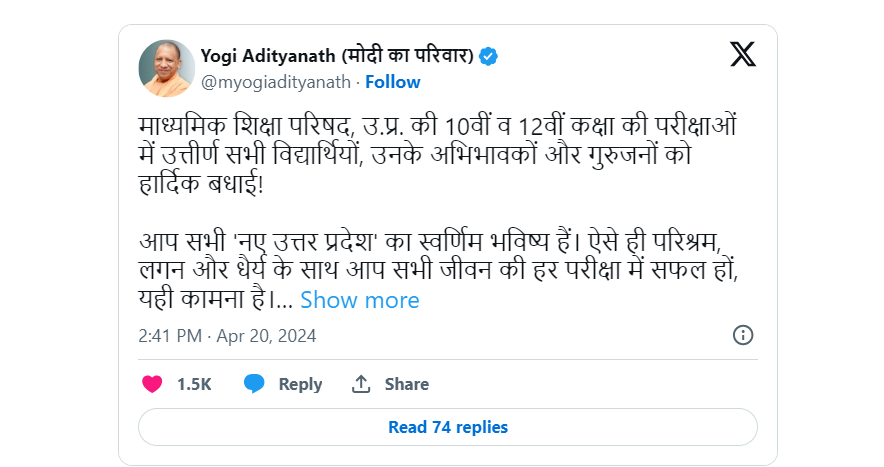
Task: Open the X logo link
Action: coord(743,55)
